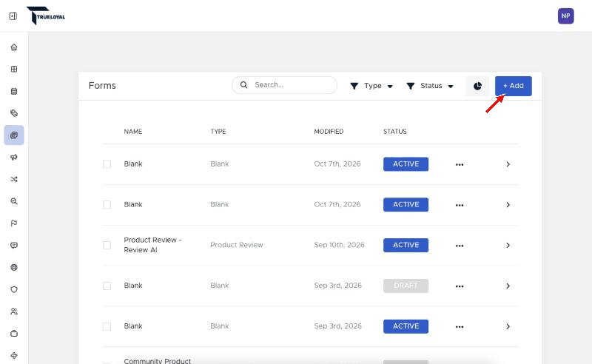Tick checkbox for first Oct 7th Blank form
Screen dimensions: 592x364
[107, 164]
